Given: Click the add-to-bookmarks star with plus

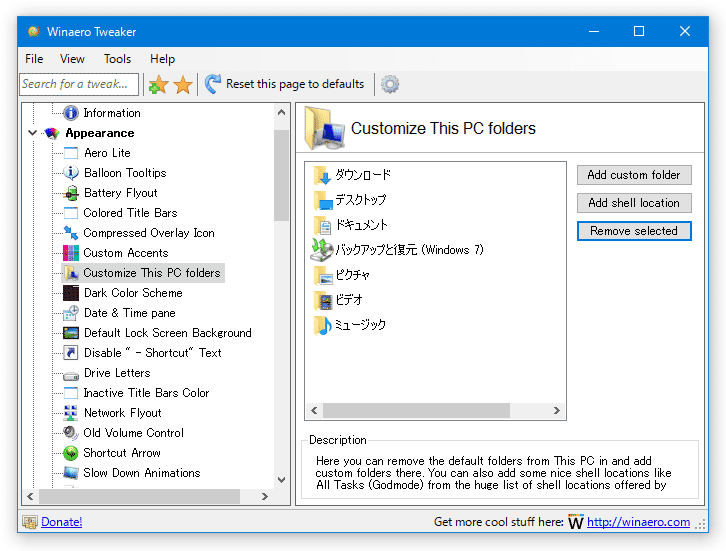Looking at the screenshot, I should [158, 85].
